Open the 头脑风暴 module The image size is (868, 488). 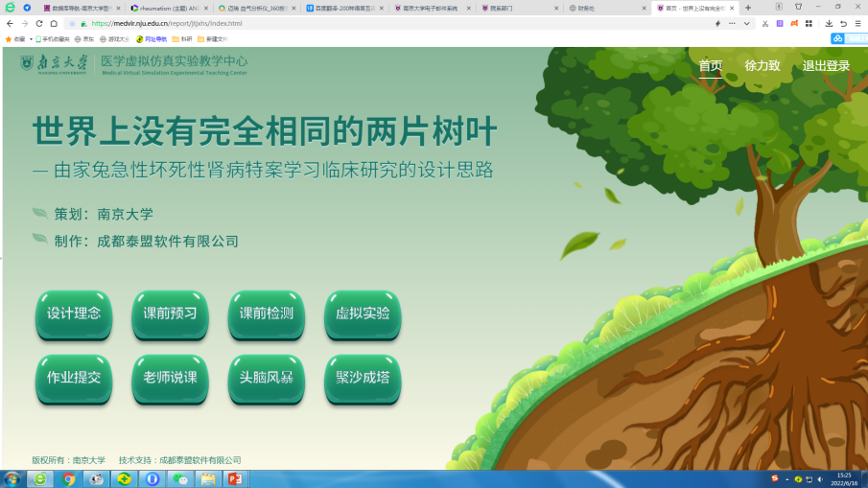(x=266, y=378)
